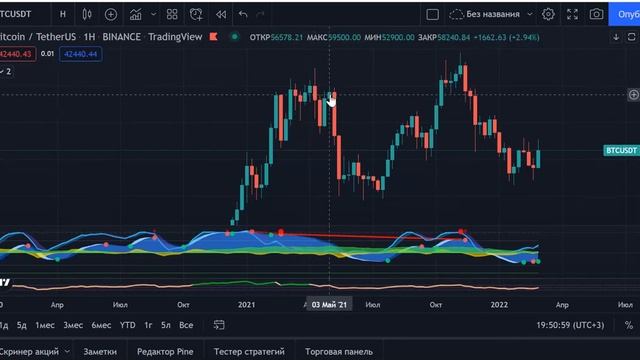Click the red flag icon next to TradingView
The height and width of the screenshot is (360, 640).
coord(213,37)
